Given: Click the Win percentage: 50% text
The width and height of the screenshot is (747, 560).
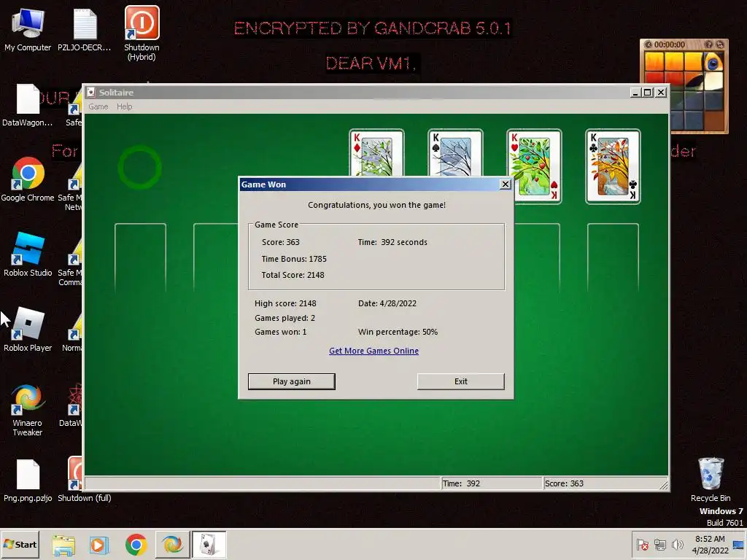Looking at the screenshot, I should [398, 332].
